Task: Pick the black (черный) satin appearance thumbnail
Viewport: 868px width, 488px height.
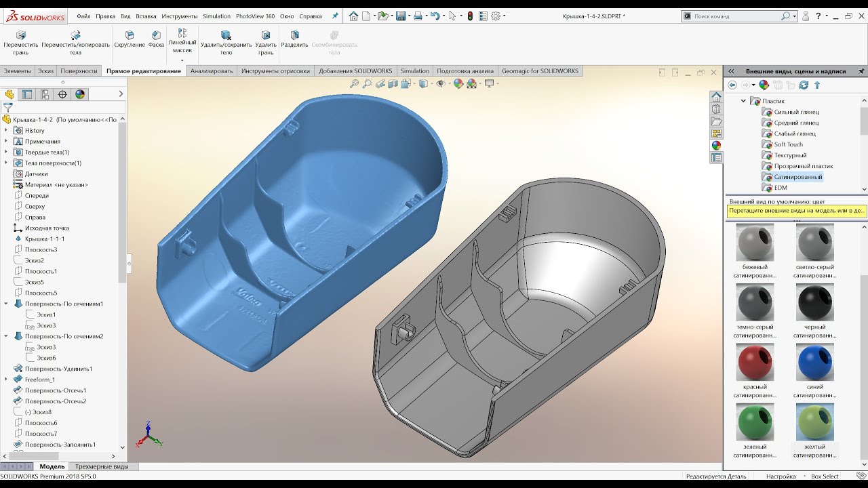Action: click(x=814, y=302)
